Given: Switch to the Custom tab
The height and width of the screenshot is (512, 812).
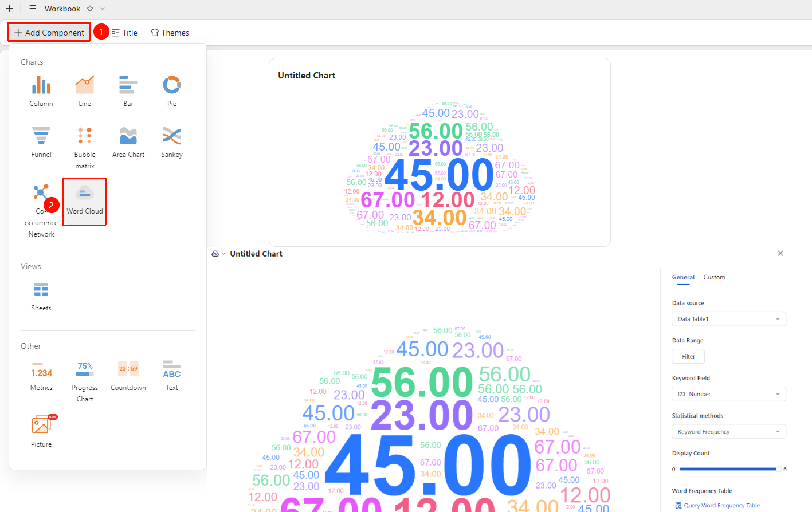Looking at the screenshot, I should 714,277.
